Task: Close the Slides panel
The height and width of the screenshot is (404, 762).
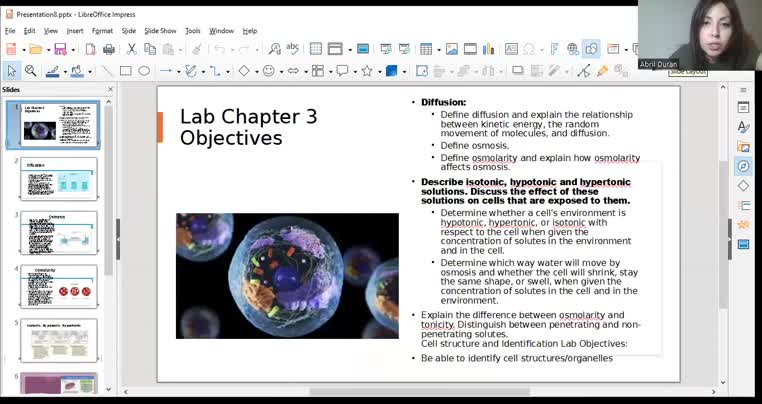Action: coord(110,89)
